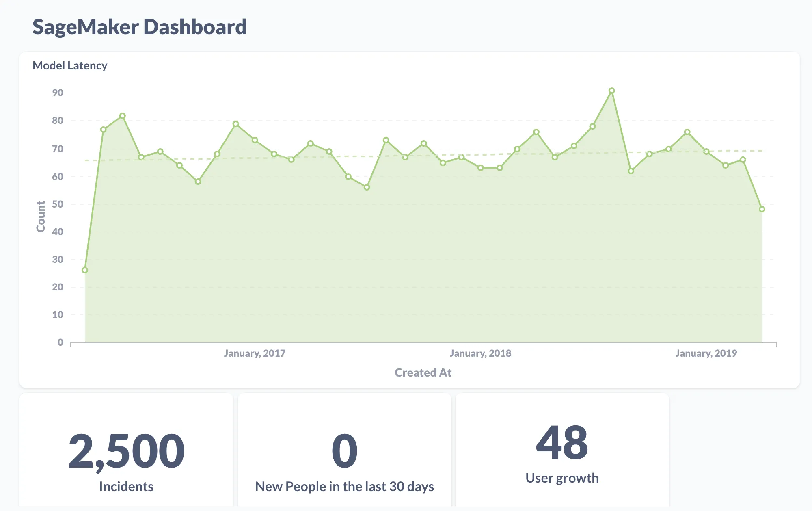
Task: Click the 10 y-axis tick label
Action: point(58,315)
